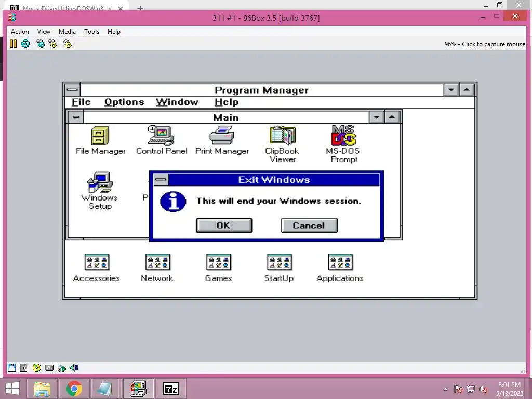Click the info icon in Exit Windows dialog
The image size is (532, 399).
pyautogui.click(x=173, y=202)
